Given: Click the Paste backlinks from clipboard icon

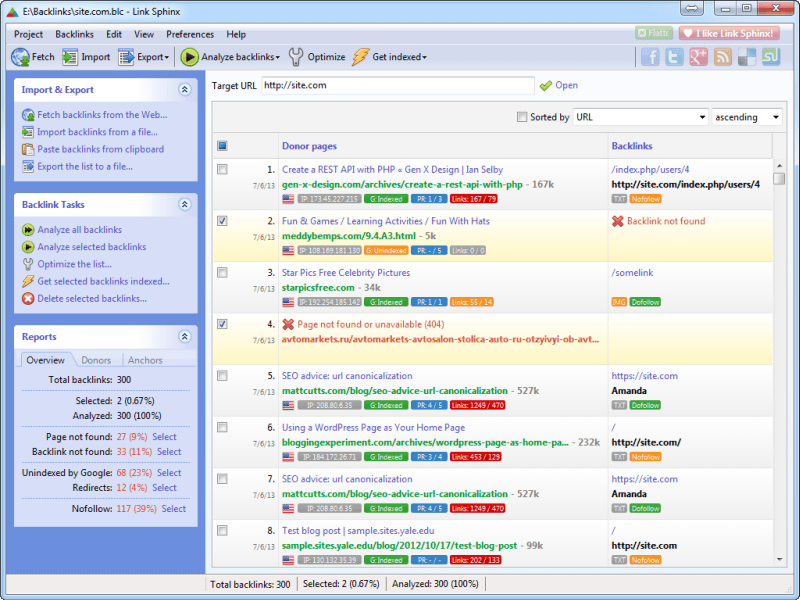Looking at the screenshot, I should point(28,149).
